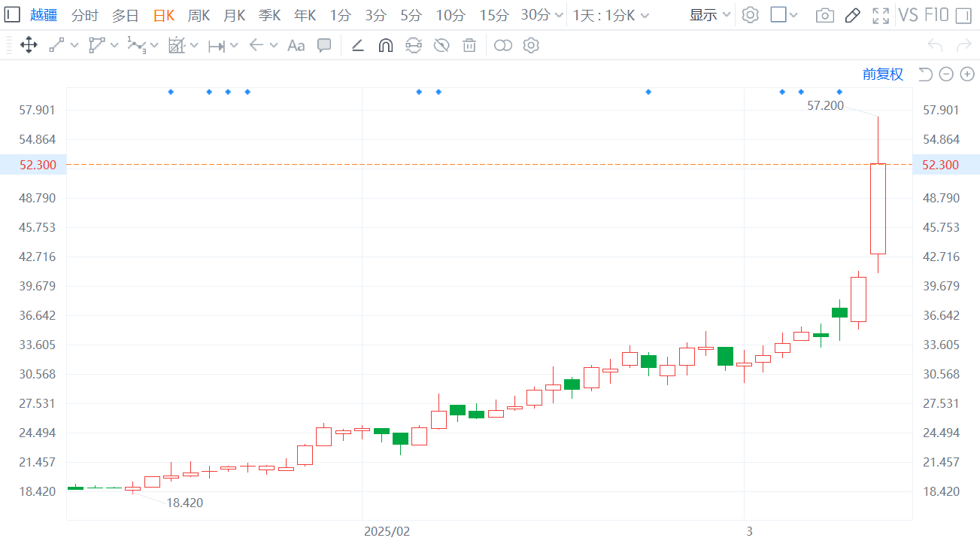Expand the measurement tool dropdown arrow
This screenshot has width=980, height=547.
(194, 46)
